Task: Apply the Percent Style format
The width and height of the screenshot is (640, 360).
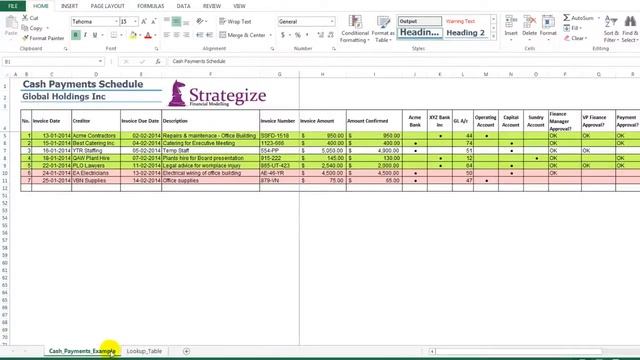Action: (298, 35)
